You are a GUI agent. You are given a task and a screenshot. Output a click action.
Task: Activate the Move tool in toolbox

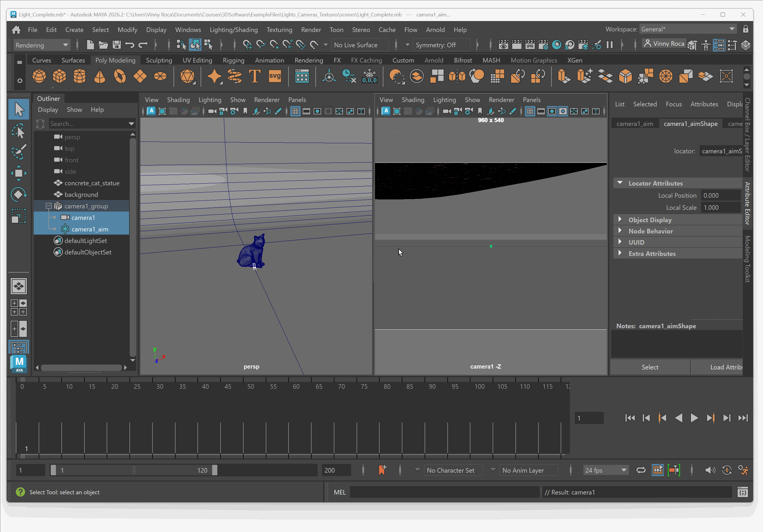[x=19, y=173]
